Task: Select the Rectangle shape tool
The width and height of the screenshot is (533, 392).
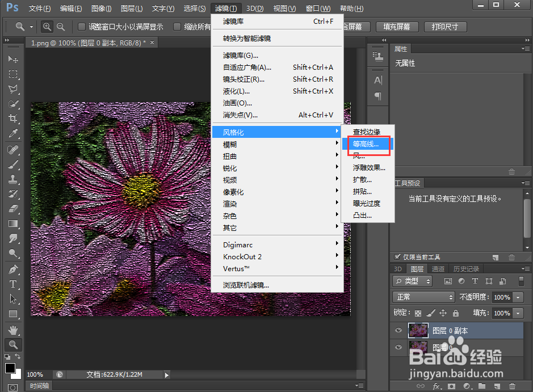Action: click(13, 314)
